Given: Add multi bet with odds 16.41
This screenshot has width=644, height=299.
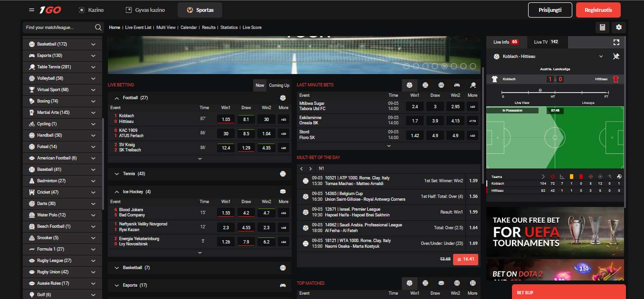Looking at the screenshot, I should (465, 260).
